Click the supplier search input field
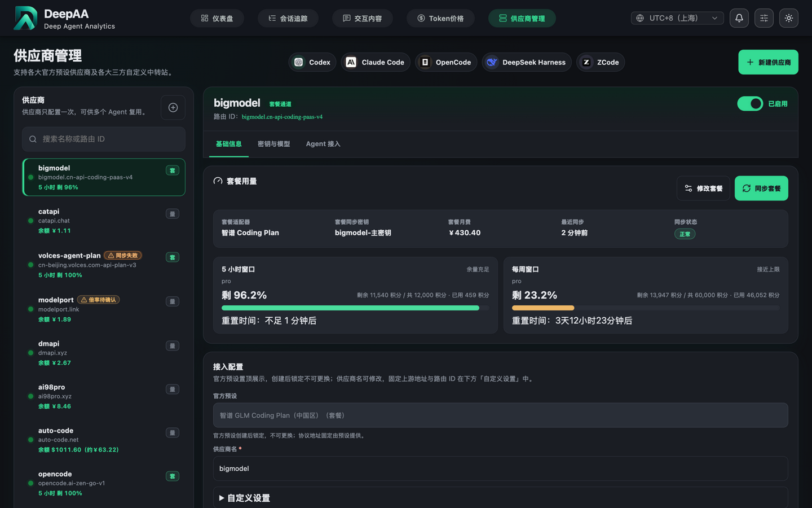Viewport: 812px width, 508px height. point(104,139)
